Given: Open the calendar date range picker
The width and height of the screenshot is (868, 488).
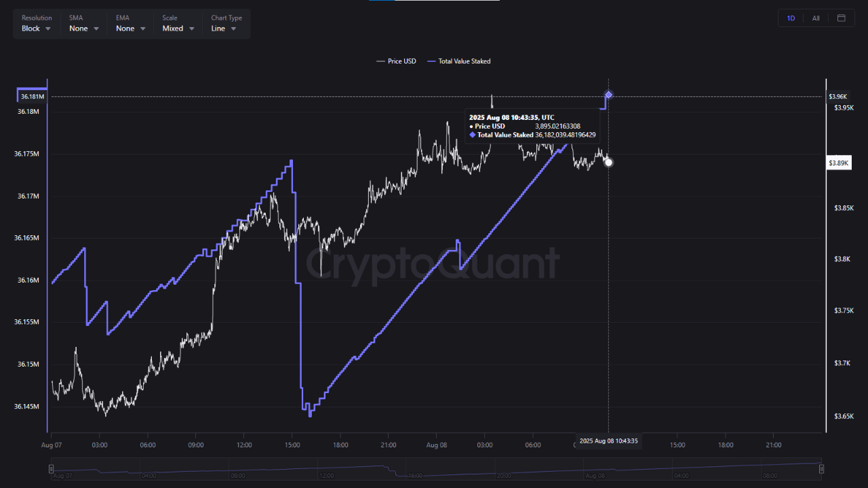Looking at the screenshot, I should pyautogui.click(x=843, y=18).
